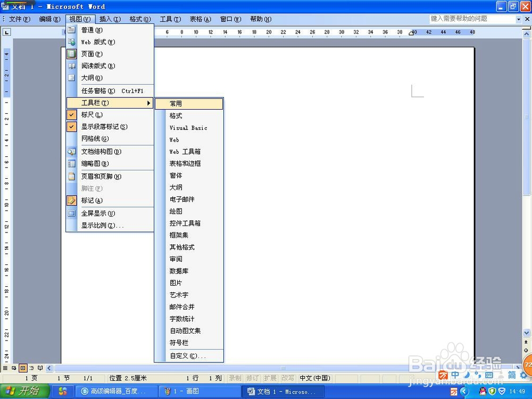The image size is (532, 399).
Task: Open the Window (窗口) menu
Action: coord(230,19)
